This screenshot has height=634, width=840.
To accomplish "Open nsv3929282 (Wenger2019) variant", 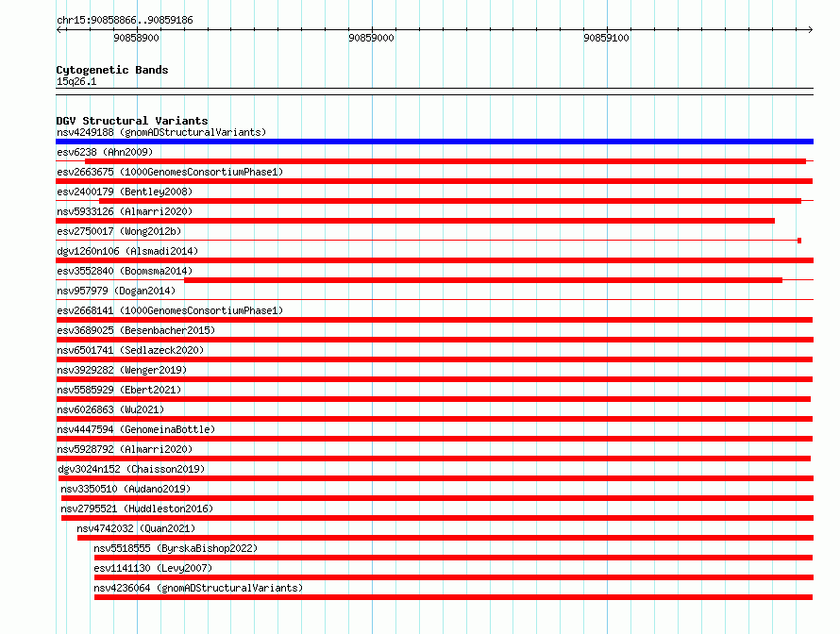I will (x=122, y=370).
